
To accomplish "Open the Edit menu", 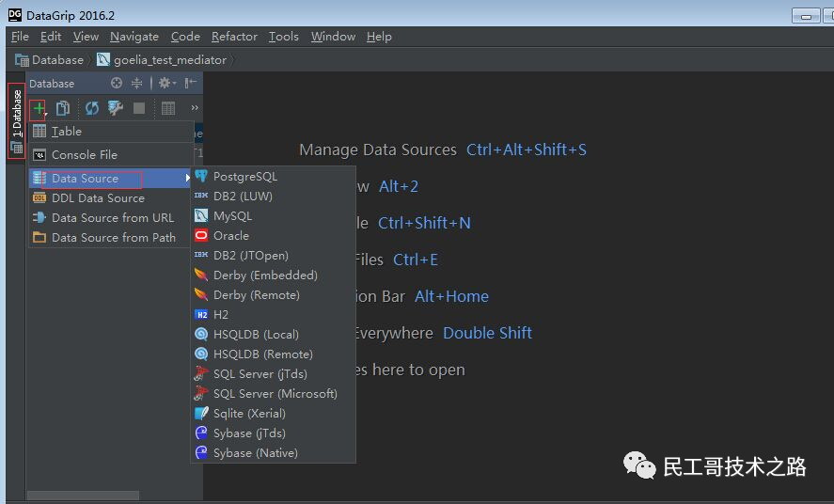I will tap(51, 36).
